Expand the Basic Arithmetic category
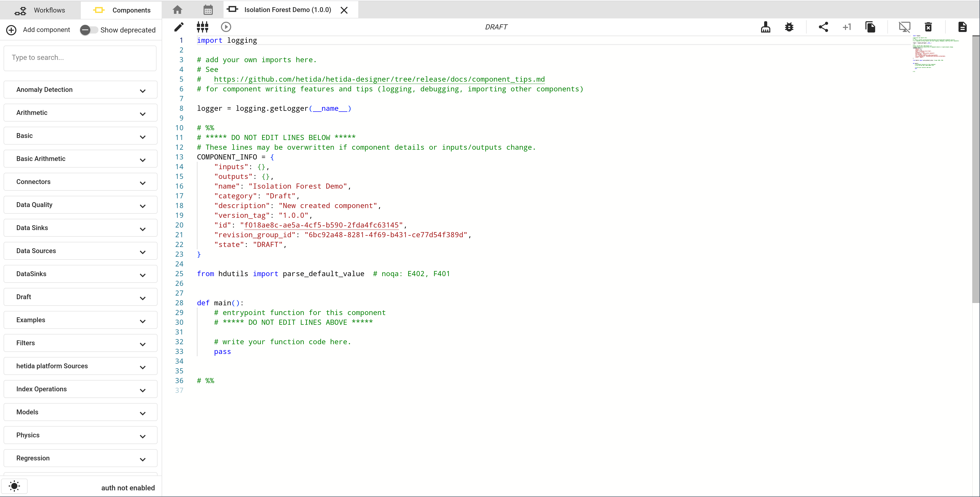Viewport: 980px width, 497px height. 80,159
